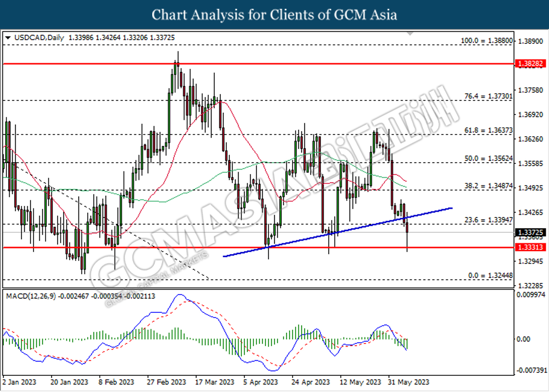The image size is (549, 392).
Task: Click the 31 May 2023 date label
Action: coord(408,382)
